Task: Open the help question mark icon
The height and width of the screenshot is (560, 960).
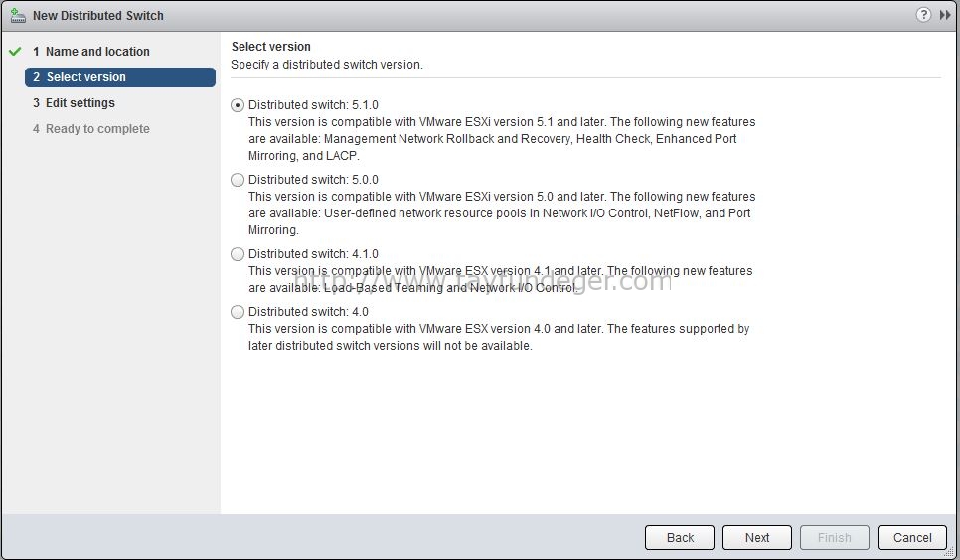Action: click(923, 15)
